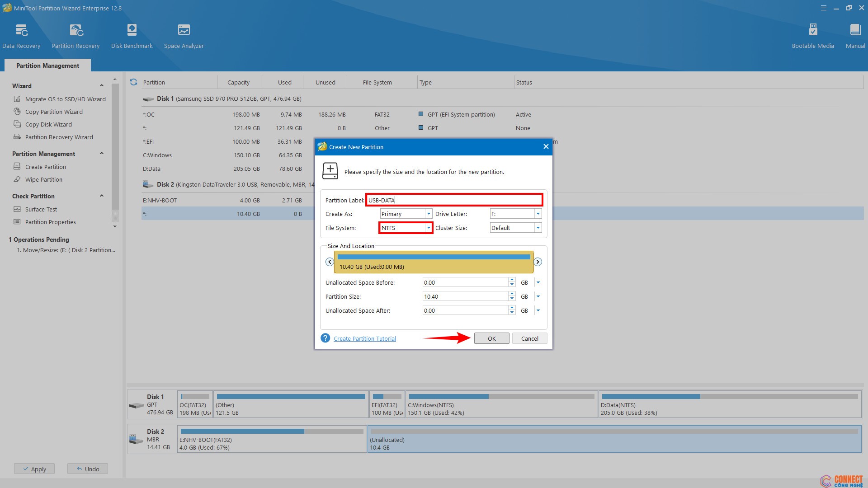The height and width of the screenshot is (488, 868).
Task: Click the sidebar scroll down arrow
Action: click(115, 226)
